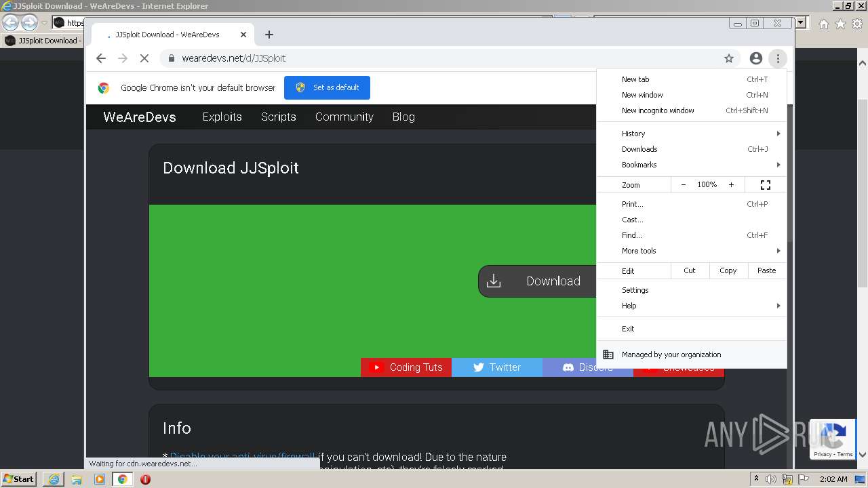Open Internet Explorer Favorites star icon
The image size is (868, 488).
point(840,24)
